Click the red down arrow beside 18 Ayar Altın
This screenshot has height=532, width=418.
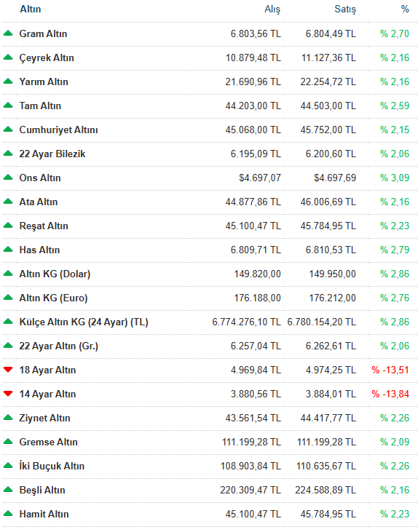pyautogui.click(x=8, y=370)
